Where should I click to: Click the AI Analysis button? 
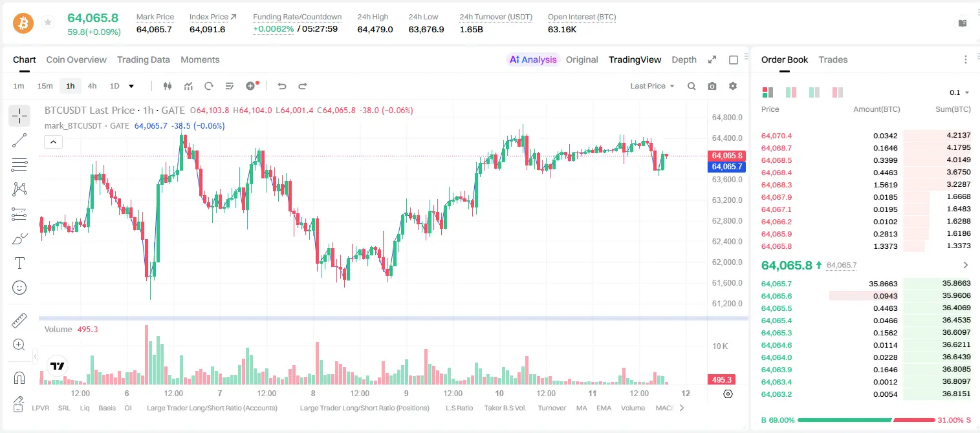(533, 59)
